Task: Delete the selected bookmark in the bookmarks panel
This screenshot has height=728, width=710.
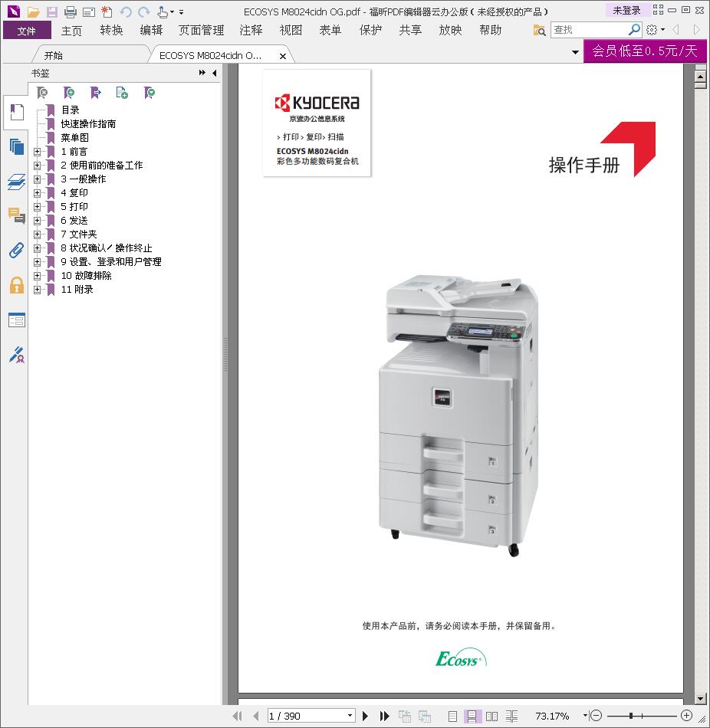Action: tap(42, 93)
